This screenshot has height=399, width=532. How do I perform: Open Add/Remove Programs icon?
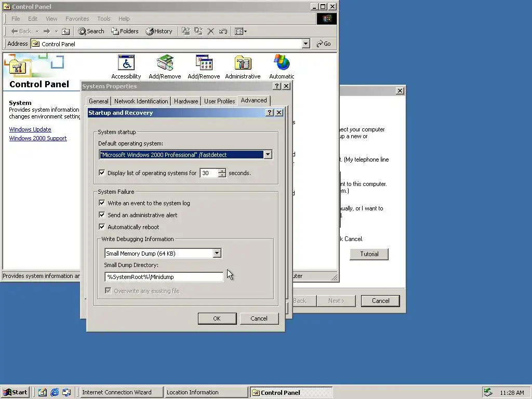[x=204, y=67]
